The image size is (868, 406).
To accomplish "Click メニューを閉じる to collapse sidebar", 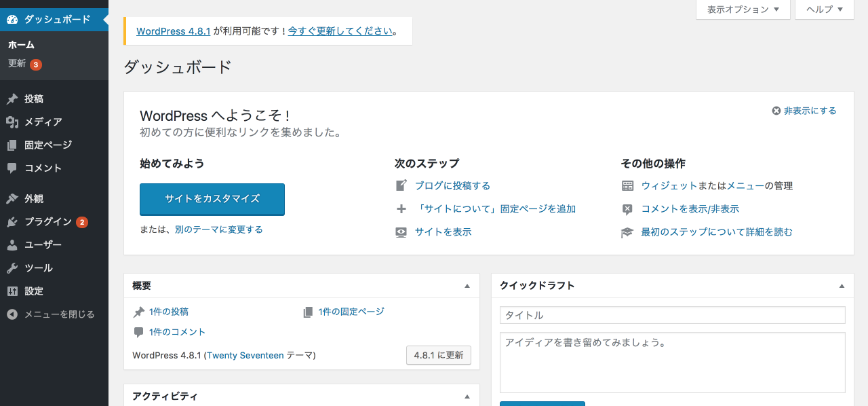I will 60,314.
